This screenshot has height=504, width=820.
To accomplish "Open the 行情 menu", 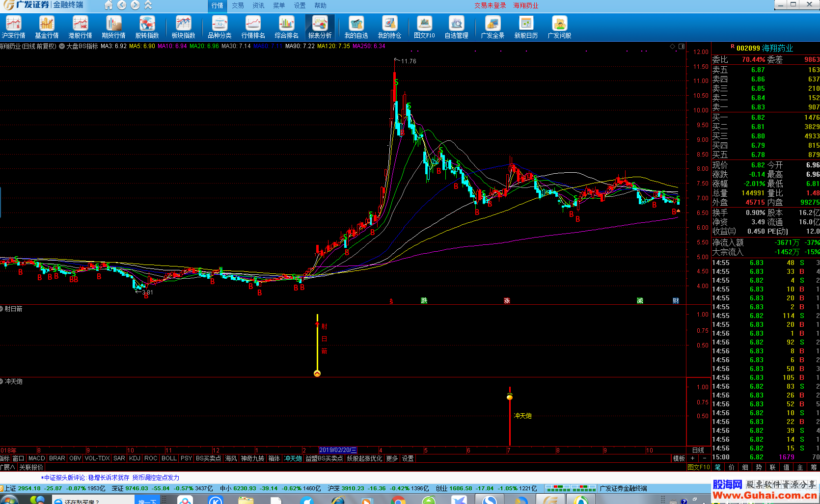I will click(218, 5).
